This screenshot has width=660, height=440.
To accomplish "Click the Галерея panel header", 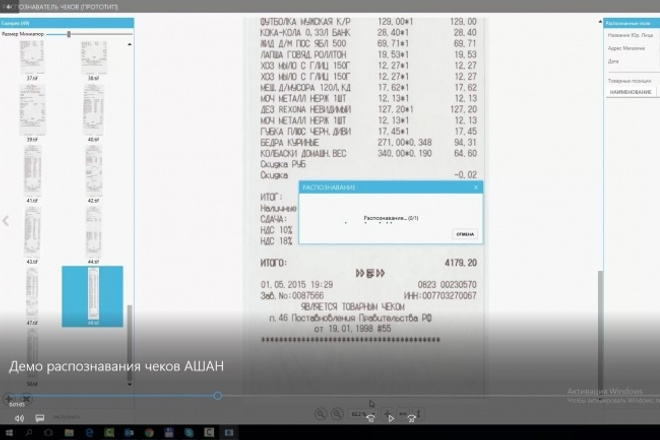I will coord(67,23).
